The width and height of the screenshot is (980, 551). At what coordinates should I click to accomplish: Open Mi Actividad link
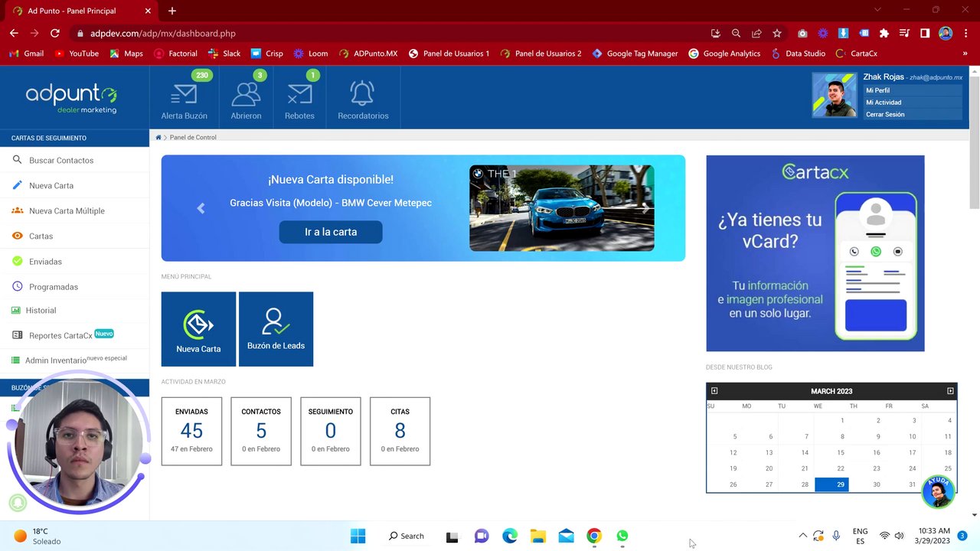[x=884, y=103]
